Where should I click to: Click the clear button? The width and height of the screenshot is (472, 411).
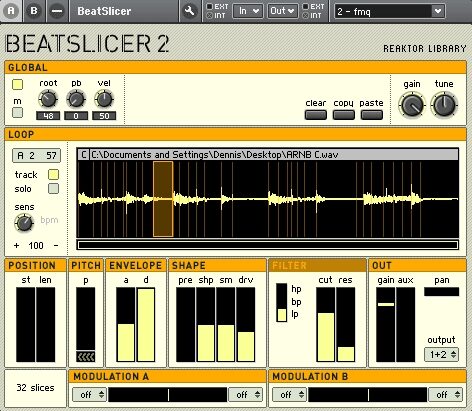[x=316, y=115]
